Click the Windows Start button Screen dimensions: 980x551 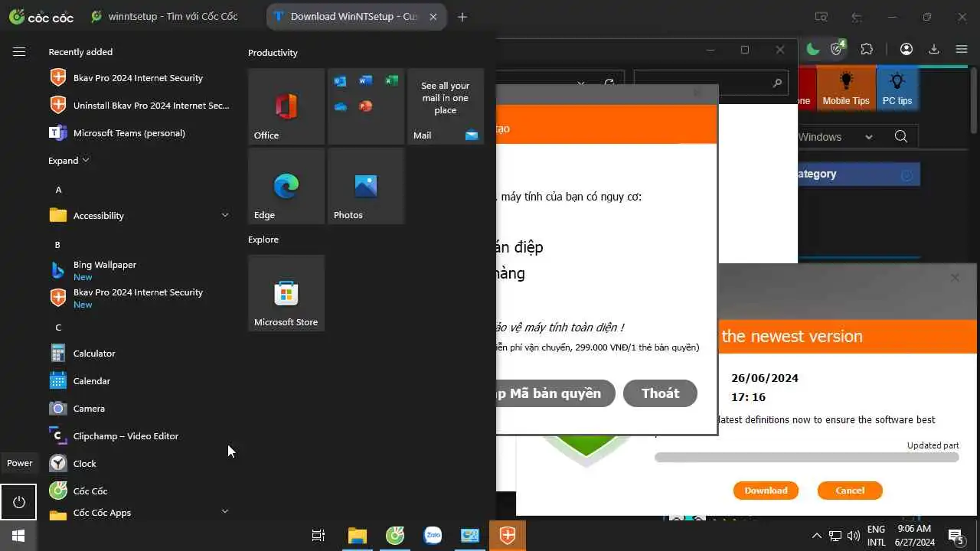click(x=18, y=536)
